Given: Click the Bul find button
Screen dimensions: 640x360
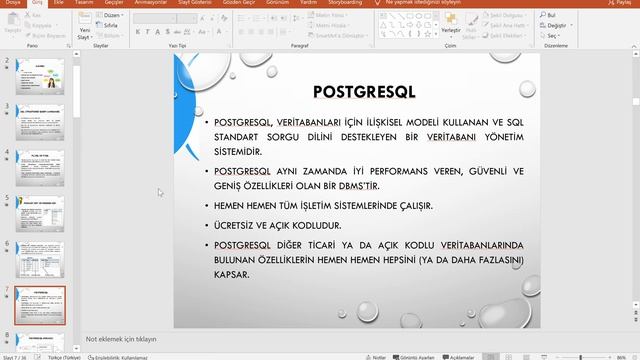Looking at the screenshot, I should pyautogui.click(x=548, y=15).
